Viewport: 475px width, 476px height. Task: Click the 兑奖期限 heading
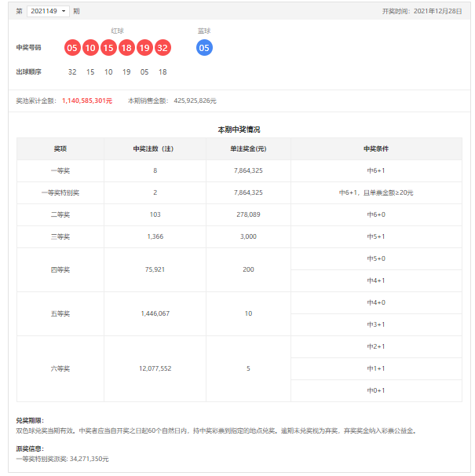(30, 421)
